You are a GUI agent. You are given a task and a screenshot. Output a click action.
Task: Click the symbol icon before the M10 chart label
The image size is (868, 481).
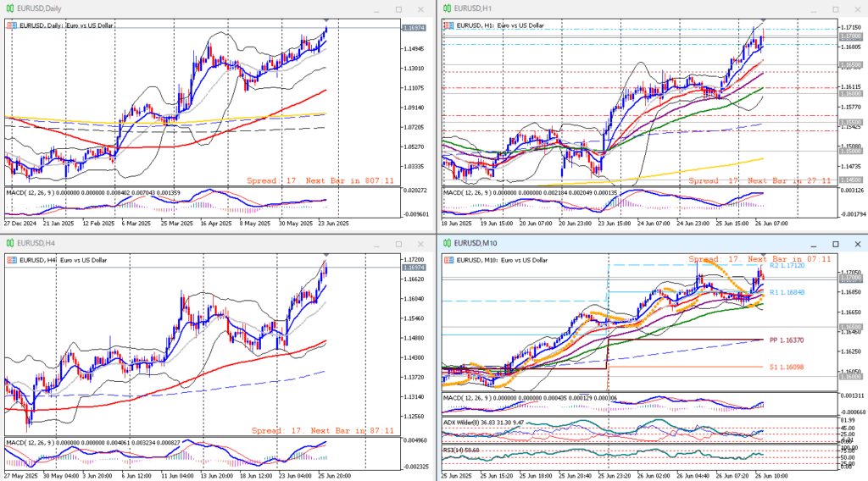click(449, 260)
